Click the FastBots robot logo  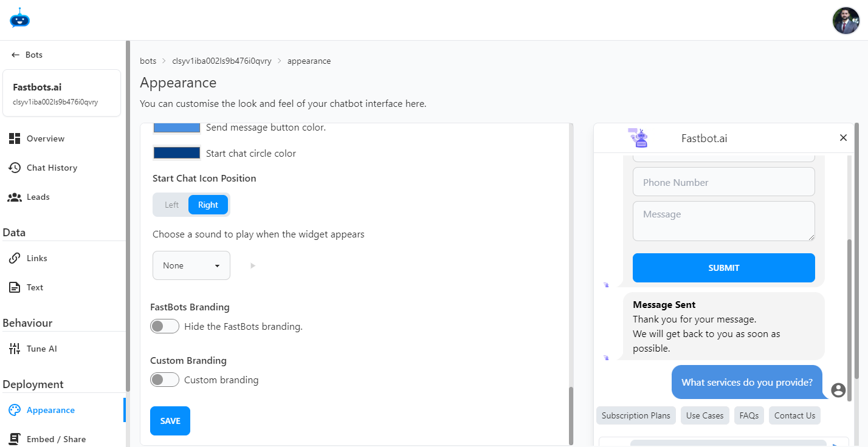(19, 19)
